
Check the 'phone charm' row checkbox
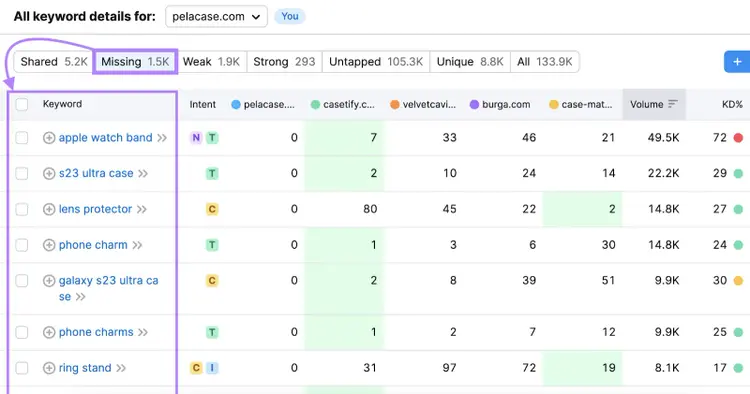tap(22, 245)
